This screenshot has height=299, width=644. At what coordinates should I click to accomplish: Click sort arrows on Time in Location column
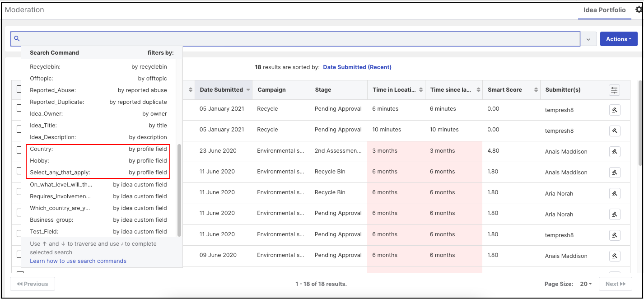point(421,90)
